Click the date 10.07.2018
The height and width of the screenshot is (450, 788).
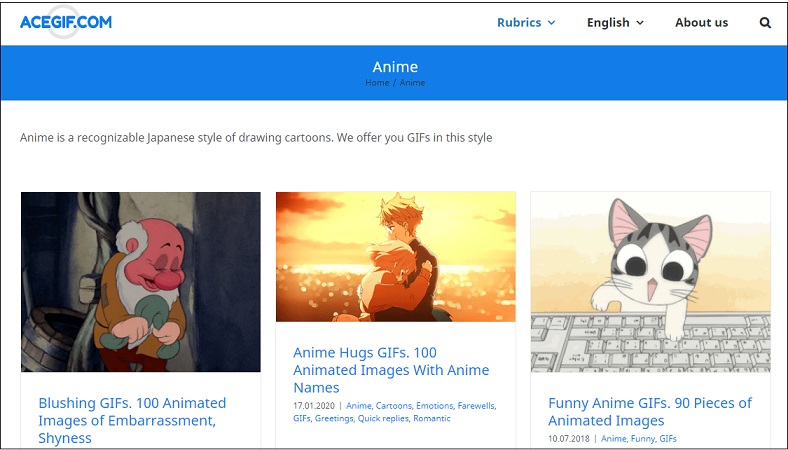pyautogui.click(x=568, y=438)
